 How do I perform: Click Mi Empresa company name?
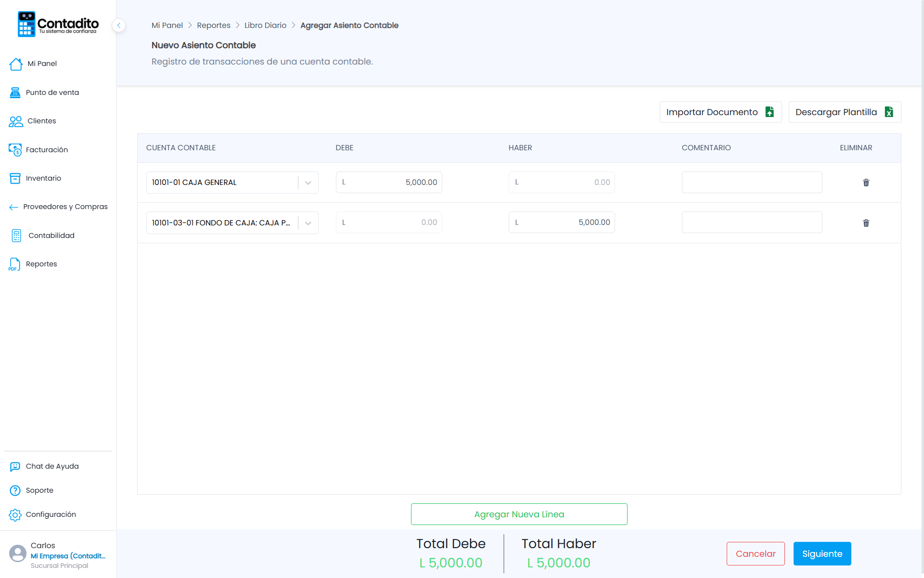(68, 556)
